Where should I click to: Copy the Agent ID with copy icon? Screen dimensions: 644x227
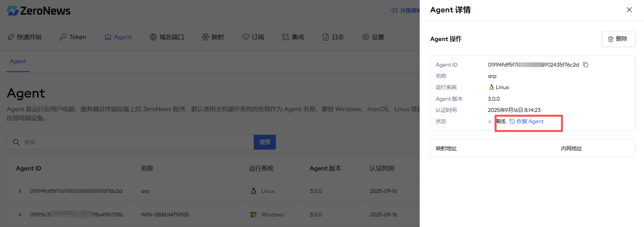coord(586,65)
